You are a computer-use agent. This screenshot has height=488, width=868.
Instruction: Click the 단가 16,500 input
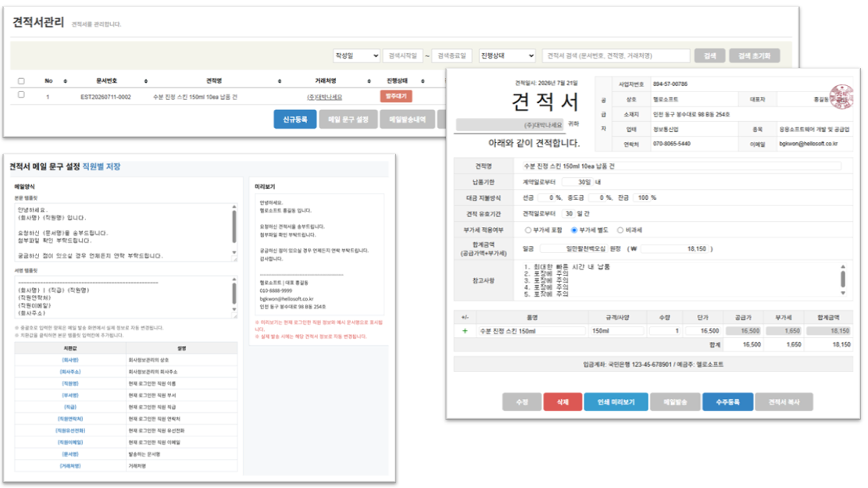point(702,331)
